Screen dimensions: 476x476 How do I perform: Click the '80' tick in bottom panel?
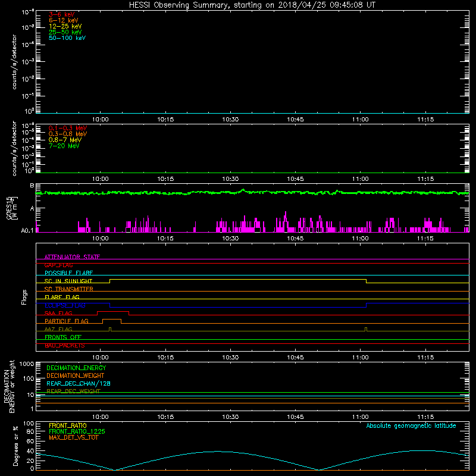pyautogui.click(x=30, y=431)
